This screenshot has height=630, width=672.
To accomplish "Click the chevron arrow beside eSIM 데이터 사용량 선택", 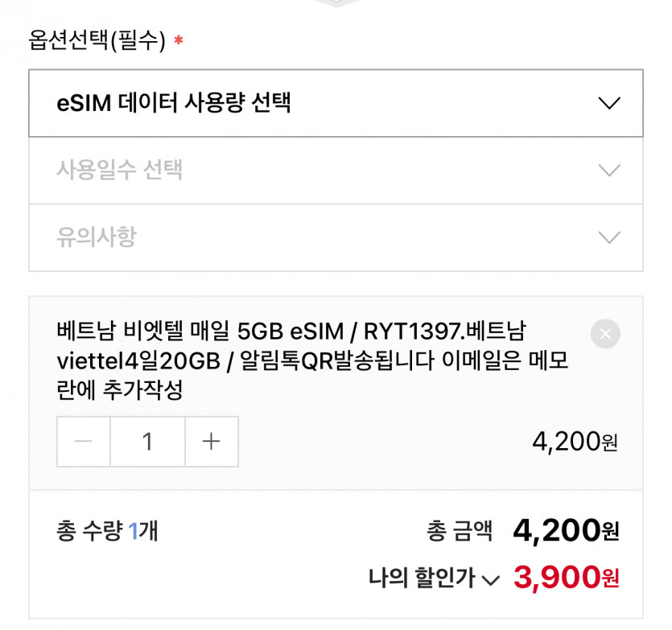I will [609, 104].
